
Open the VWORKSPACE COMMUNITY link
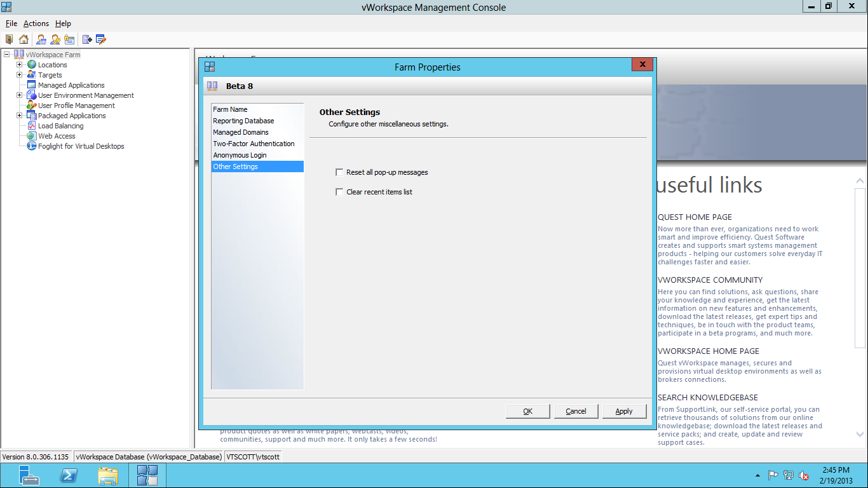(710, 280)
